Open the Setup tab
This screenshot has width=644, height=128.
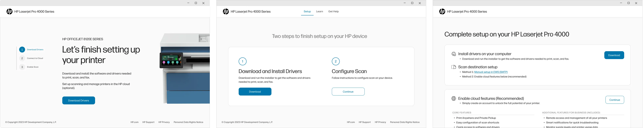307,11
